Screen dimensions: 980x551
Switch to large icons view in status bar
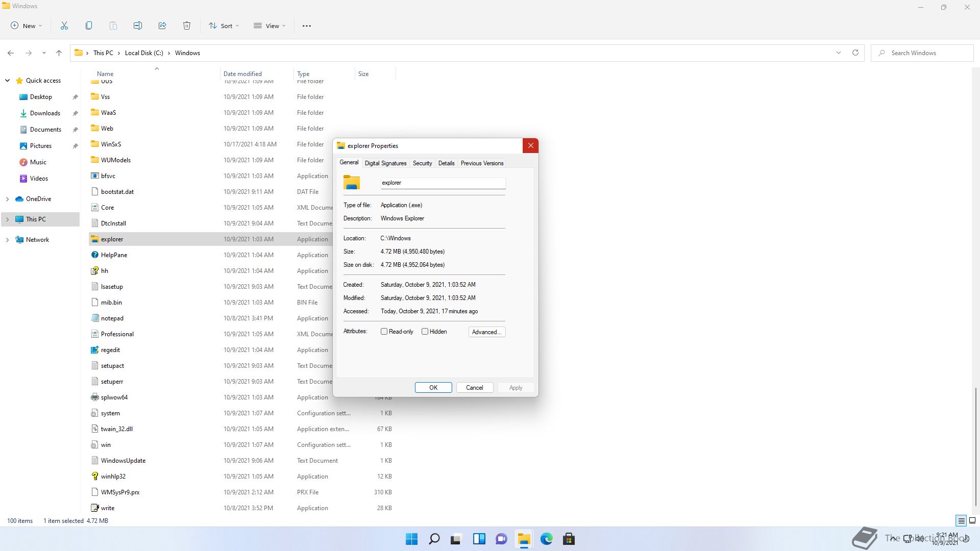coord(972,521)
